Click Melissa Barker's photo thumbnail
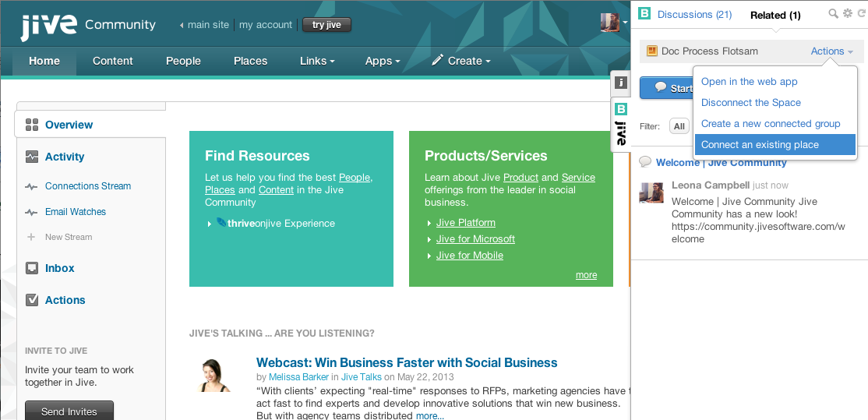 tap(214, 375)
